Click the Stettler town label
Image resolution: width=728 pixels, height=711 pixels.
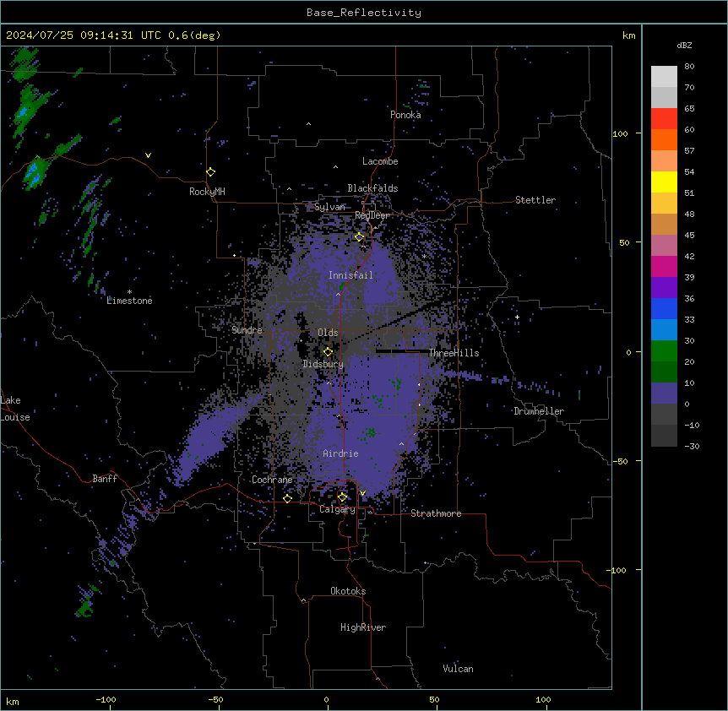[x=535, y=200]
